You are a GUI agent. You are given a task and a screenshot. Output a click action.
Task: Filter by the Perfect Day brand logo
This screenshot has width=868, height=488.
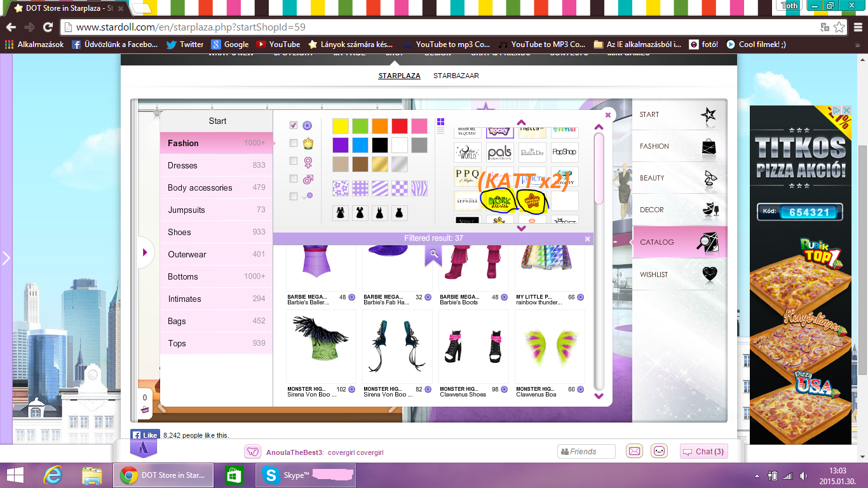532,152
